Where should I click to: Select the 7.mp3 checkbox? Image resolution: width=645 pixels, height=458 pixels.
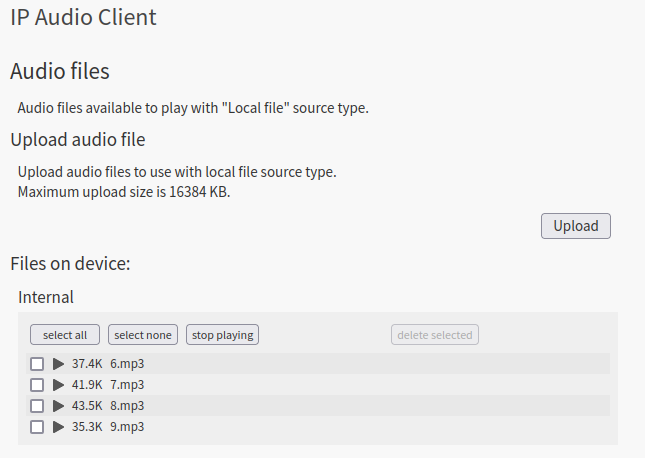click(37, 385)
